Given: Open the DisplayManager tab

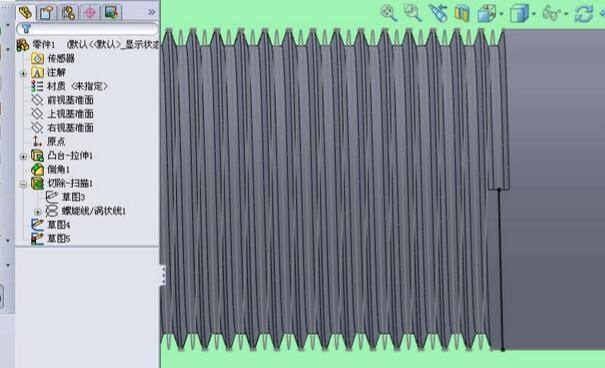Looking at the screenshot, I should click(111, 13).
